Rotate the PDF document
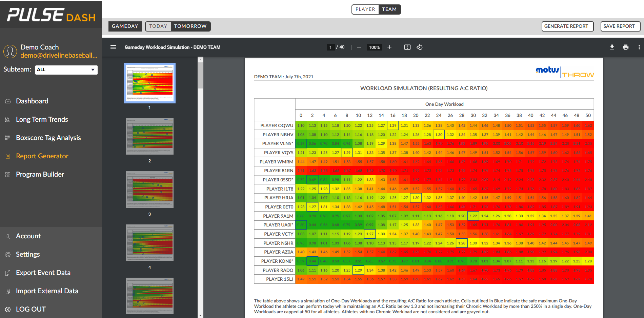This screenshot has width=644, height=318. pos(420,47)
